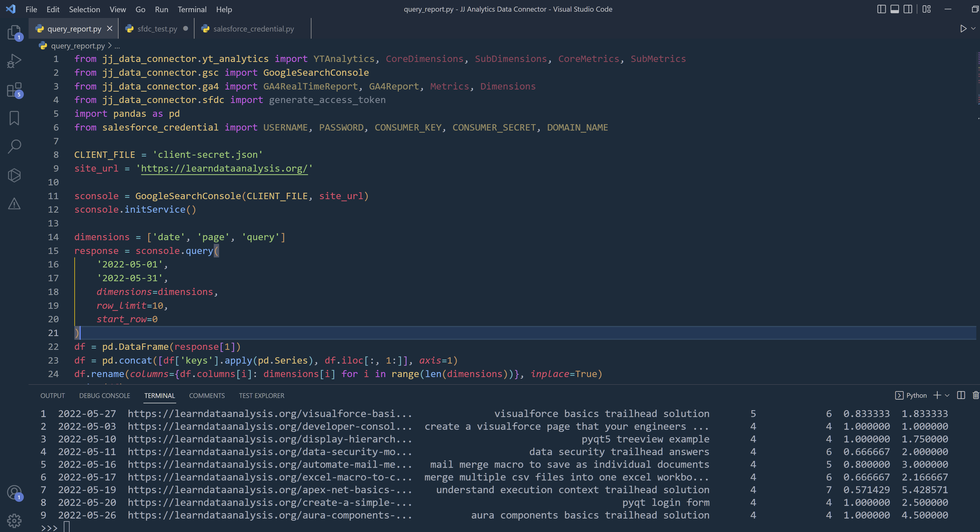Screen dimensions: 980x532
Task: Click the VS Code logo in title bar
Action: tap(11, 9)
